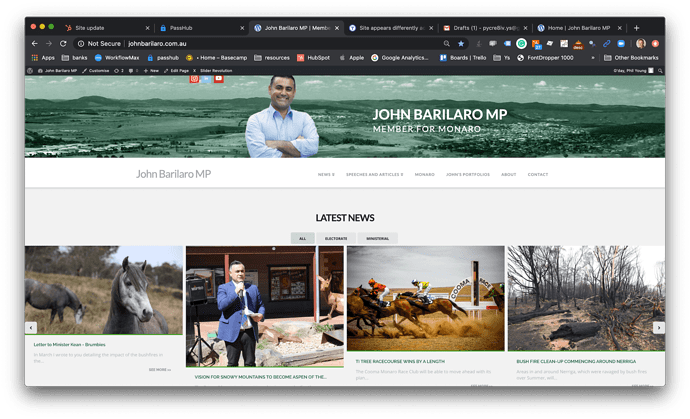Open the WordPress logo in admin bar

(x=30, y=70)
